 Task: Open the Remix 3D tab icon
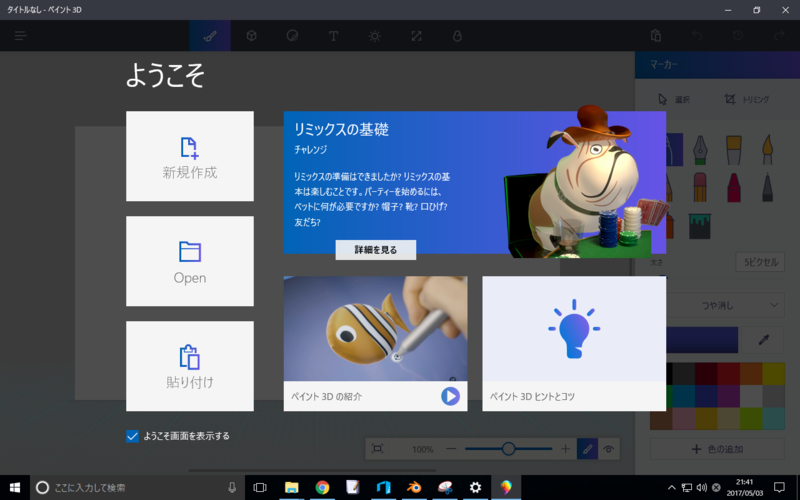tap(457, 36)
